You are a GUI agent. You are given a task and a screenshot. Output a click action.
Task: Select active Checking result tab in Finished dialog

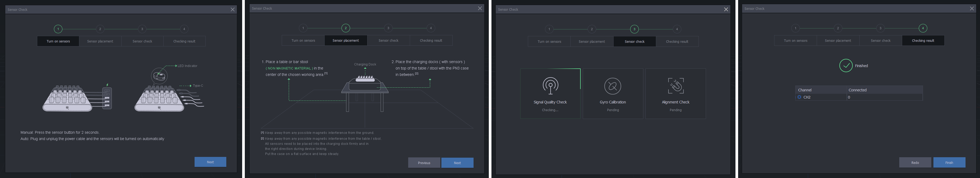point(923,41)
